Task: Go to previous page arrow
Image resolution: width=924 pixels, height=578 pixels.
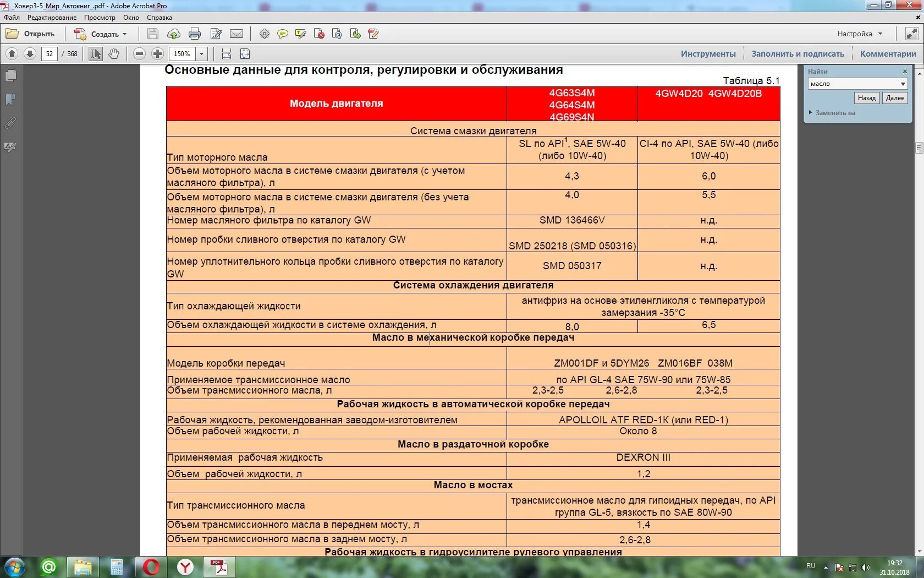Action: [x=12, y=54]
